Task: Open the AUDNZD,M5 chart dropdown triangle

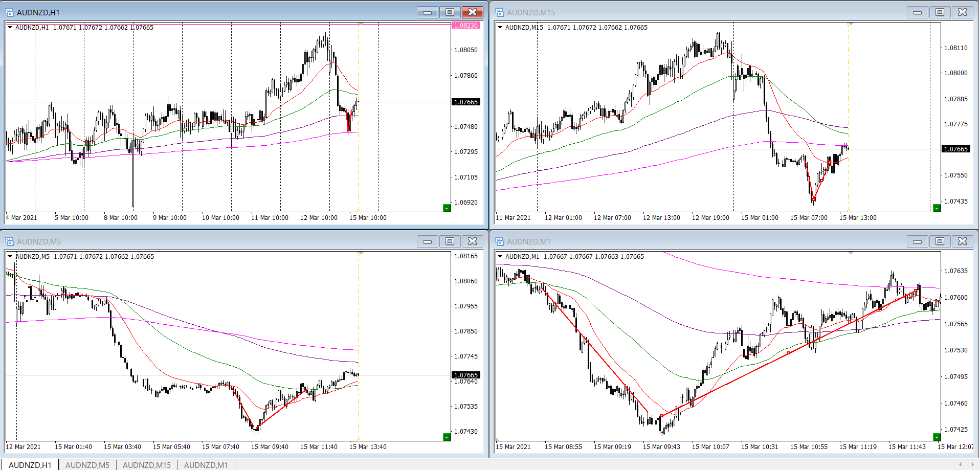Action: [x=10, y=257]
